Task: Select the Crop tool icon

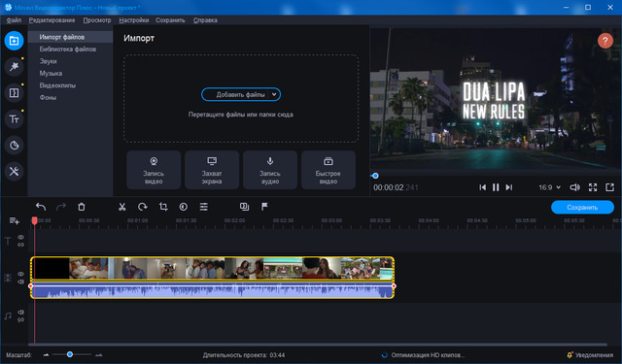Action: (163, 207)
